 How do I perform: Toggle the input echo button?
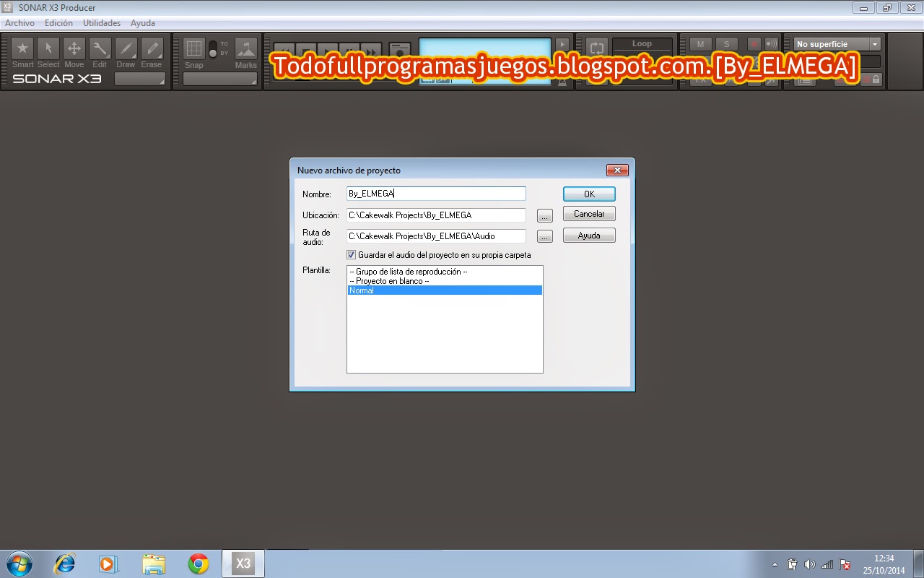pyautogui.click(x=771, y=44)
